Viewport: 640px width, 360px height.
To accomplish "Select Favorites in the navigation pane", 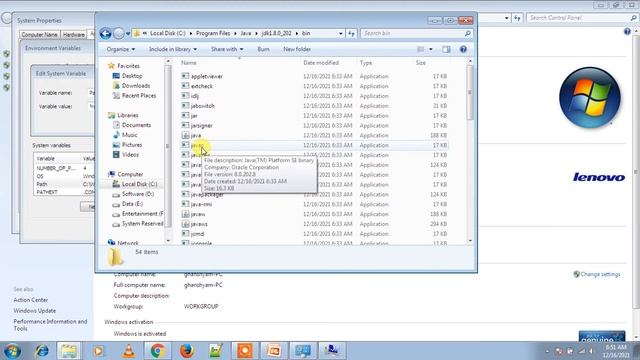I will click(x=128, y=66).
